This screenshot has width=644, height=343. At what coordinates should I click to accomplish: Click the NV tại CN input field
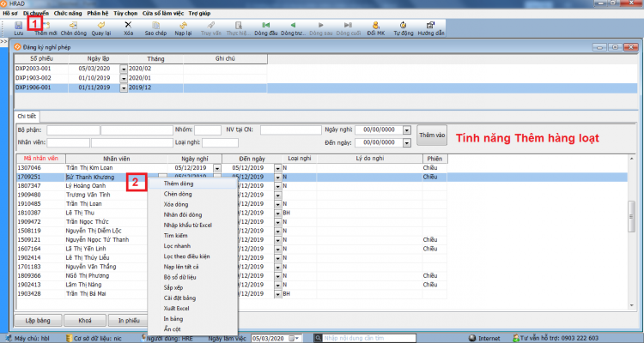coord(291,130)
